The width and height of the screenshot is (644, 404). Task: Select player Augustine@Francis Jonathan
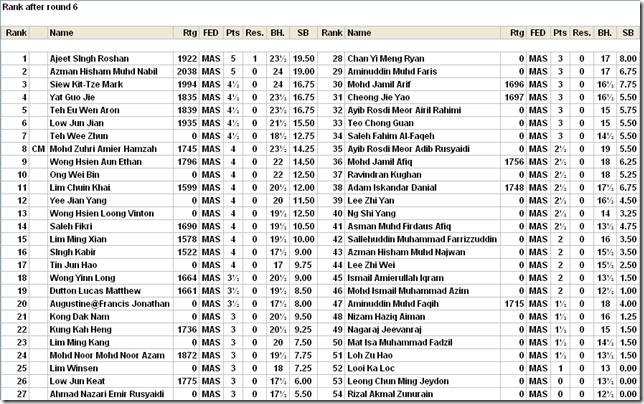pos(110,304)
